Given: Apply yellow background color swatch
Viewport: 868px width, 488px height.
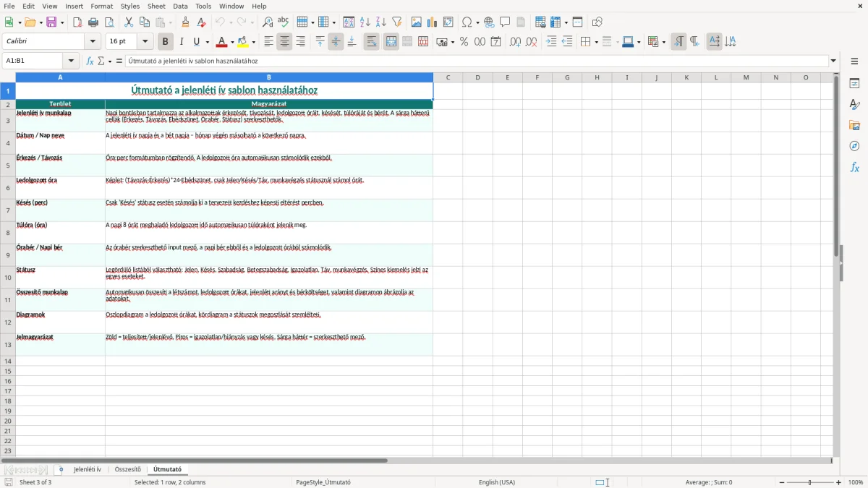Looking at the screenshot, I should click(243, 42).
